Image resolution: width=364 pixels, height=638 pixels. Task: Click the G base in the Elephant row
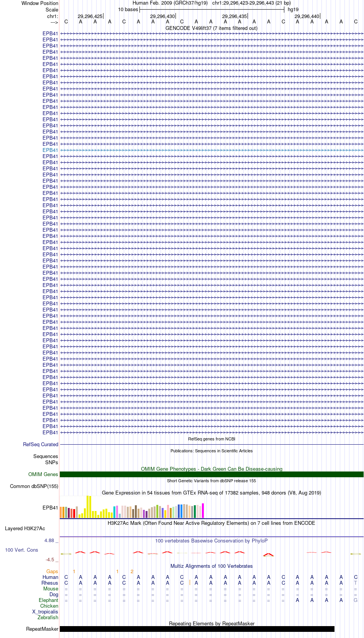point(356,600)
